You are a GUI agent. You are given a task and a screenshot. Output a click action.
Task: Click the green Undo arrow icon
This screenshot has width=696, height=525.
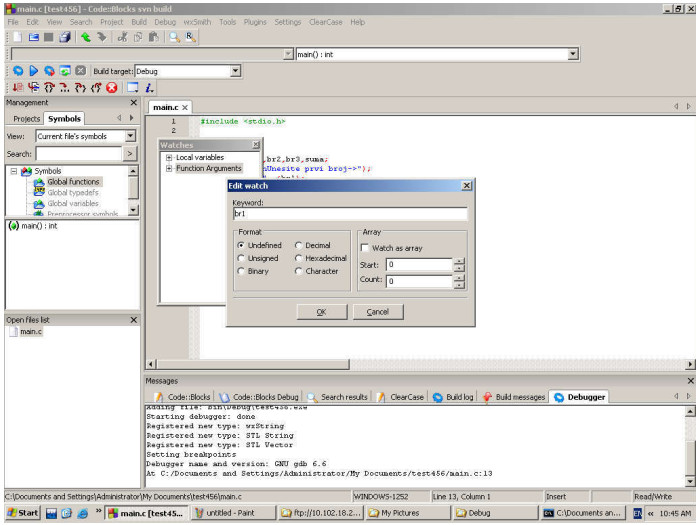87,37
